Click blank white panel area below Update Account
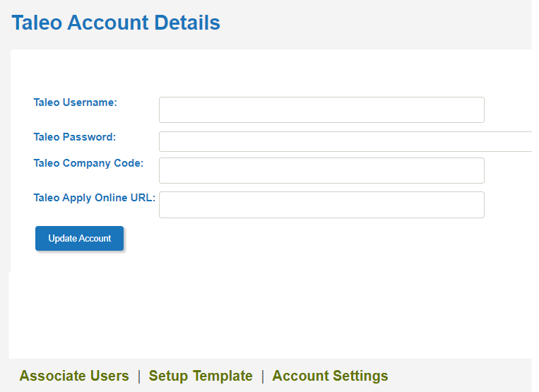This screenshot has height=392, width=539. [x=268, y=309]
